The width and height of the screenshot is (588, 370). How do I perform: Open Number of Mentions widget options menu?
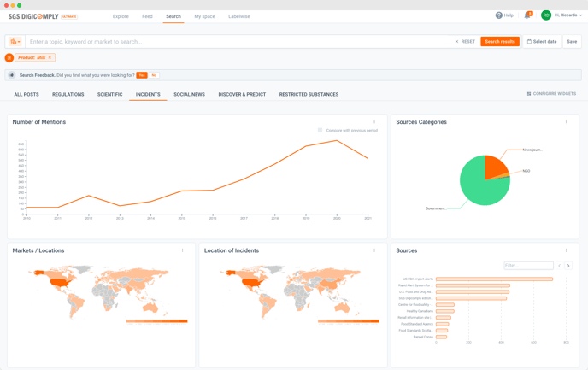tap(374, 122)
